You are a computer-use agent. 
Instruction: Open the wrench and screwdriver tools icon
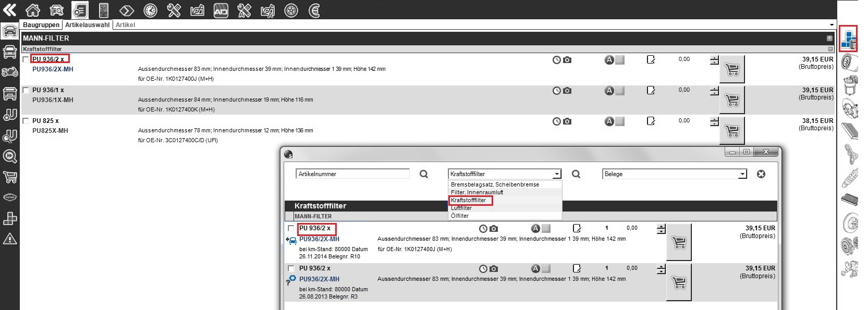tap(174, 10)
